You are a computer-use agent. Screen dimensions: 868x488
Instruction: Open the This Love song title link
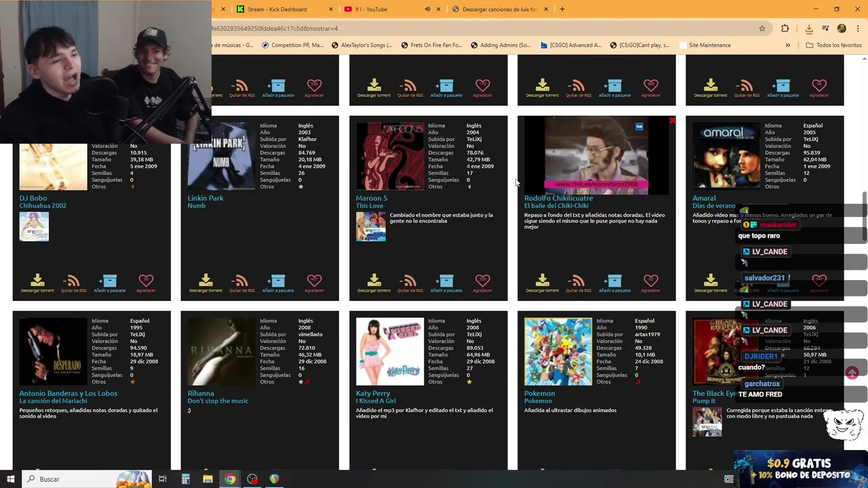[370, 205]
